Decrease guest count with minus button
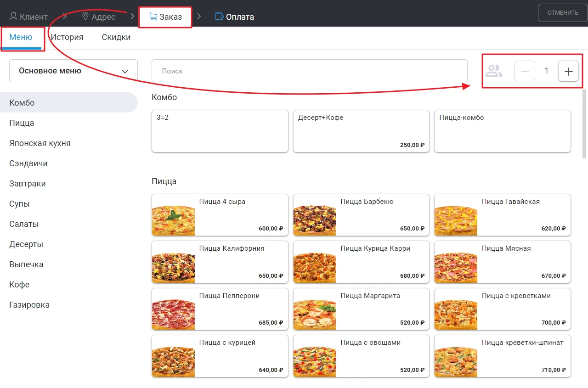The width and height of the screenshot is (588, 388). 525,71
